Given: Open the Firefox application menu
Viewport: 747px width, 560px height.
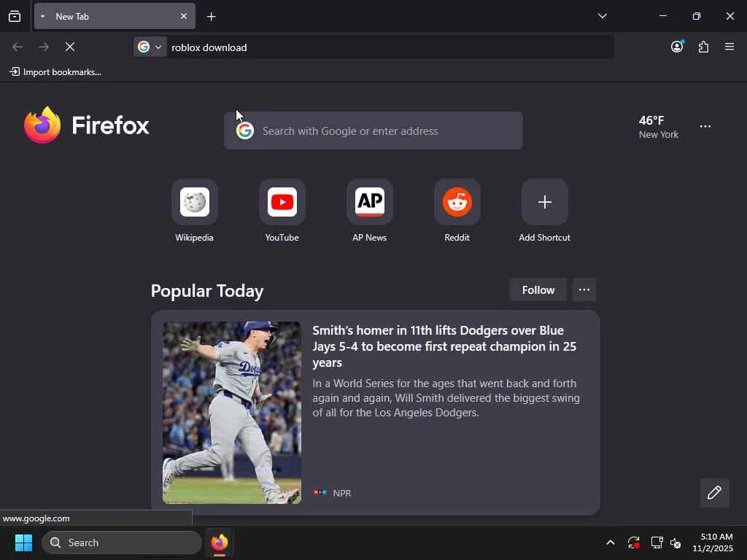Looking at the screenshot, I should pyautogui.click(x=729, y=47).
